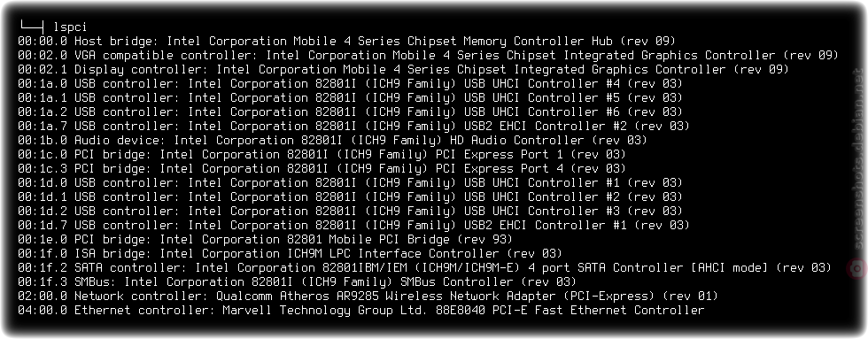The height and width of the screenshot is (339, 868).
Task: Click the ICH9M LPC Interface Controller line
Action: (x=291, y=253)
